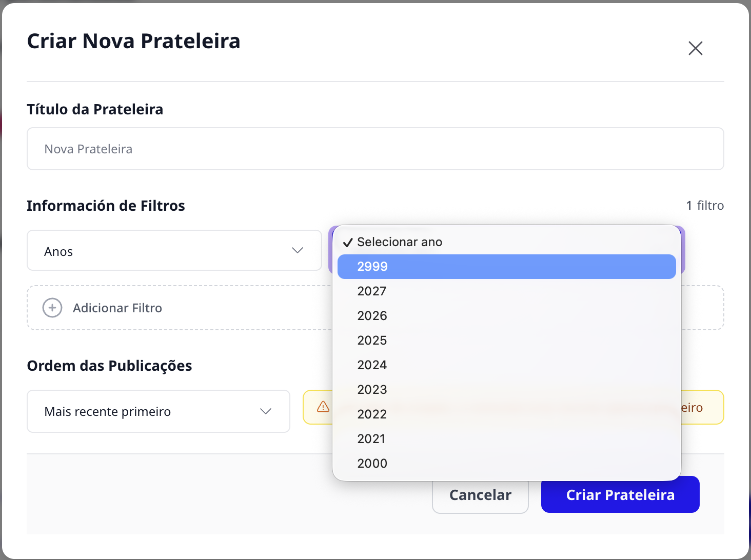
Task: Click the chevron in Mais recente primeiro
Action: (266, 411)
